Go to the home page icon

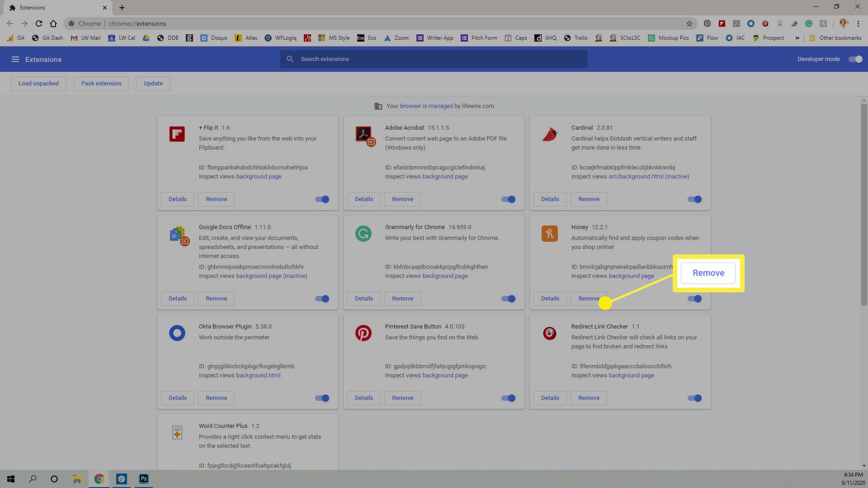coord(53,23)
